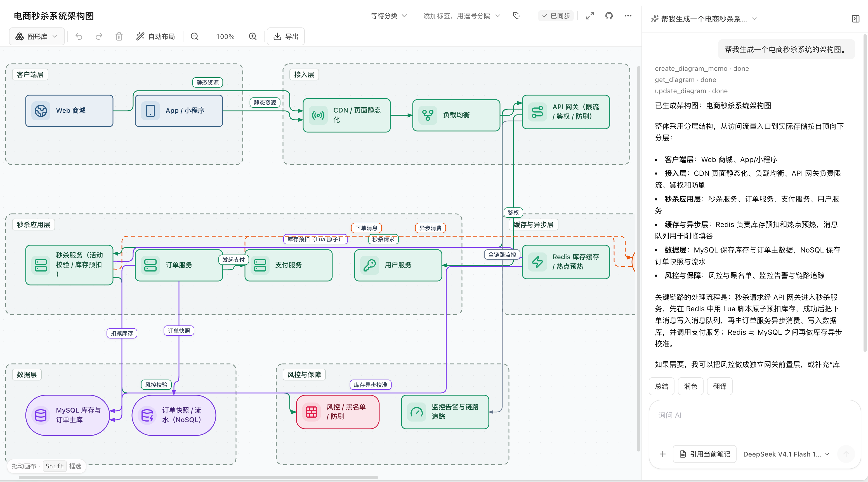Select the Web 商城 node
The image size is (868, 482).
click(69, 111)
